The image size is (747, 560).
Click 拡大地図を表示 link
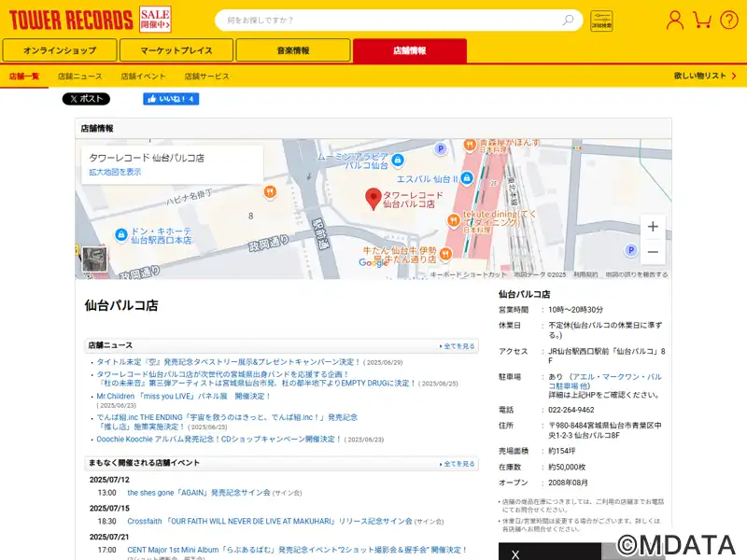point(115,172)
